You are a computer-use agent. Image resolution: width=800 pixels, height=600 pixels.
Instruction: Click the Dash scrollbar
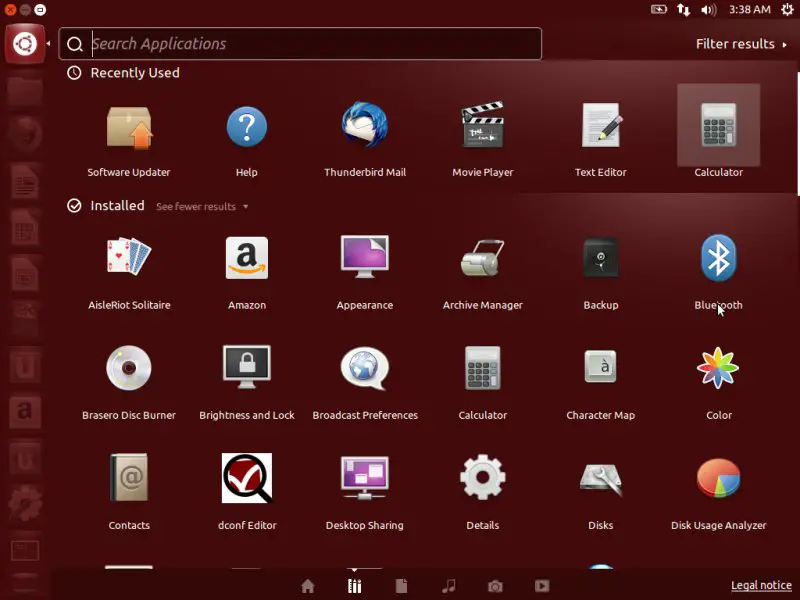pos(798,134)
